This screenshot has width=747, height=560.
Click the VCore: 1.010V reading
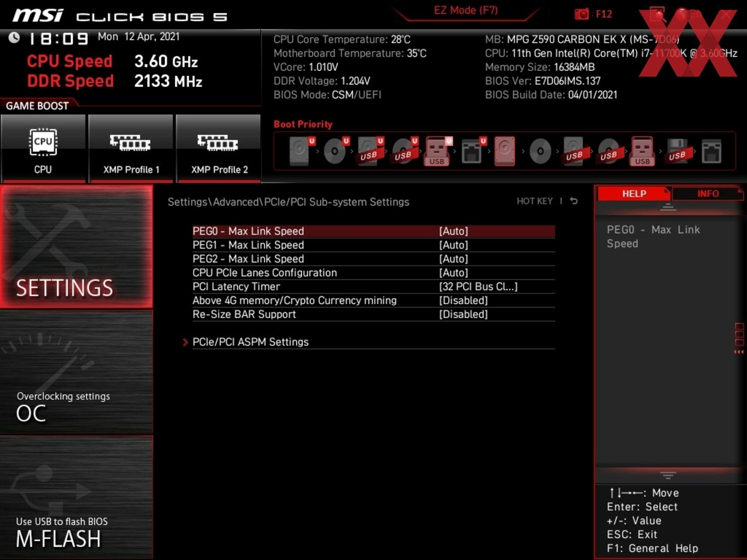(305, 67)
